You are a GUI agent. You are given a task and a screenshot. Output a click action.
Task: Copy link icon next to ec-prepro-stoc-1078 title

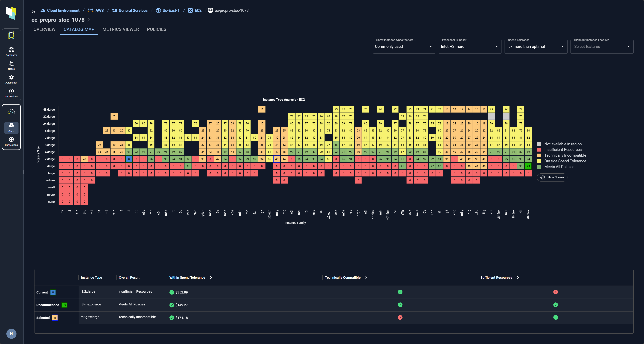pyautogui.click(x=88, y=20)
